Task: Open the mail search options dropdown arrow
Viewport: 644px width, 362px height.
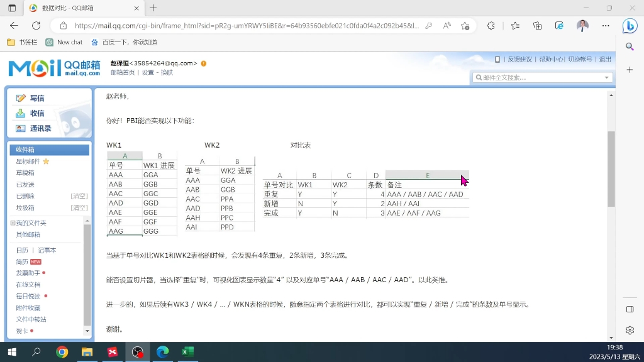Action: (x=605, y=77)
